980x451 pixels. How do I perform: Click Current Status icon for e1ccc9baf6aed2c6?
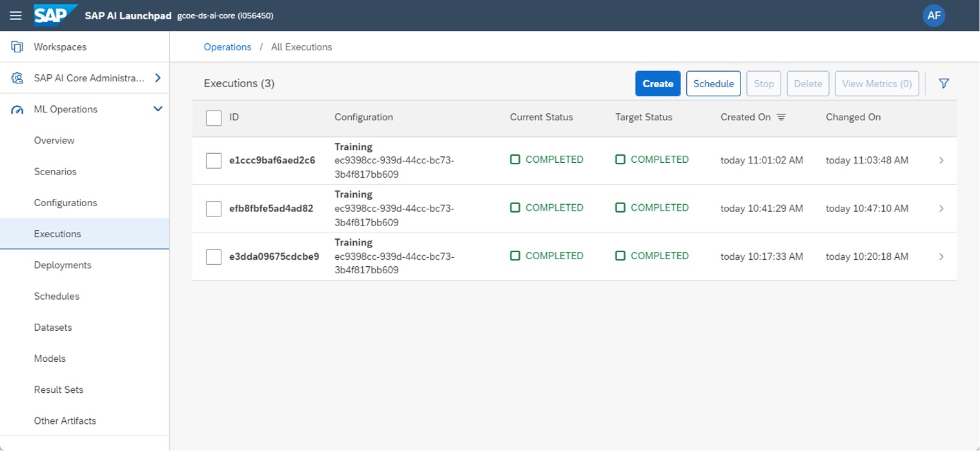pyautogui.click(x=515, y=160)
